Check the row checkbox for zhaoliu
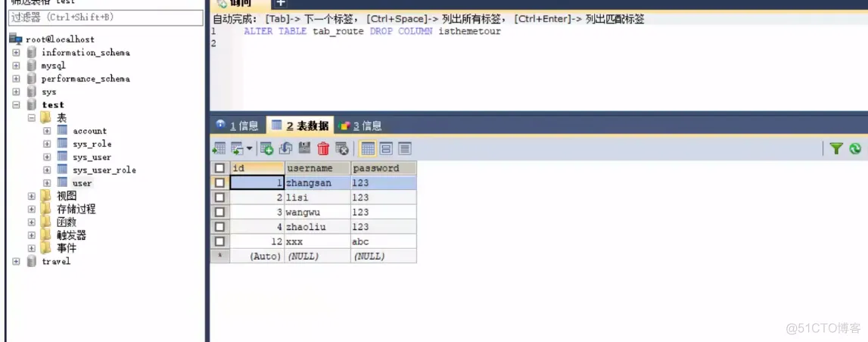Screen dimensions: 868x342 coord(219,226)
